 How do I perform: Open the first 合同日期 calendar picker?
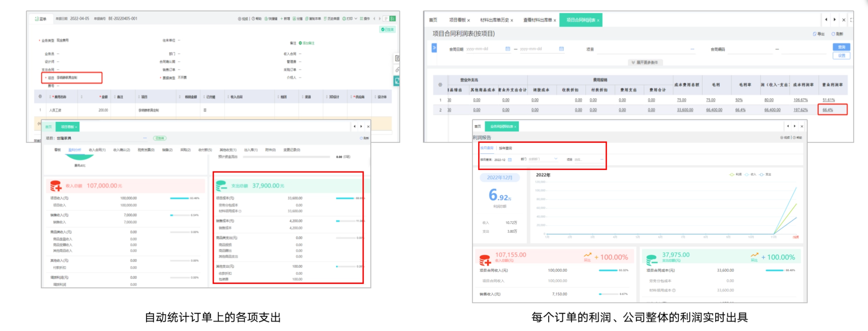[508, 49]
